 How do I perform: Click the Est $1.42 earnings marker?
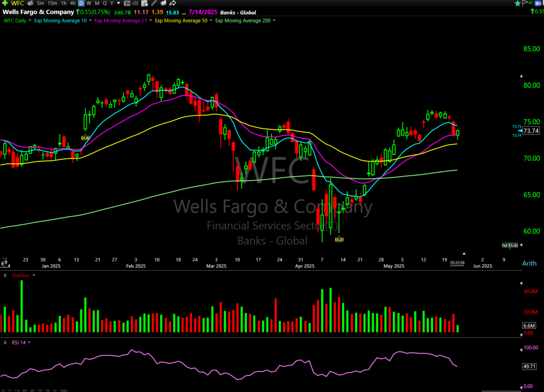(x=510, y=245)
